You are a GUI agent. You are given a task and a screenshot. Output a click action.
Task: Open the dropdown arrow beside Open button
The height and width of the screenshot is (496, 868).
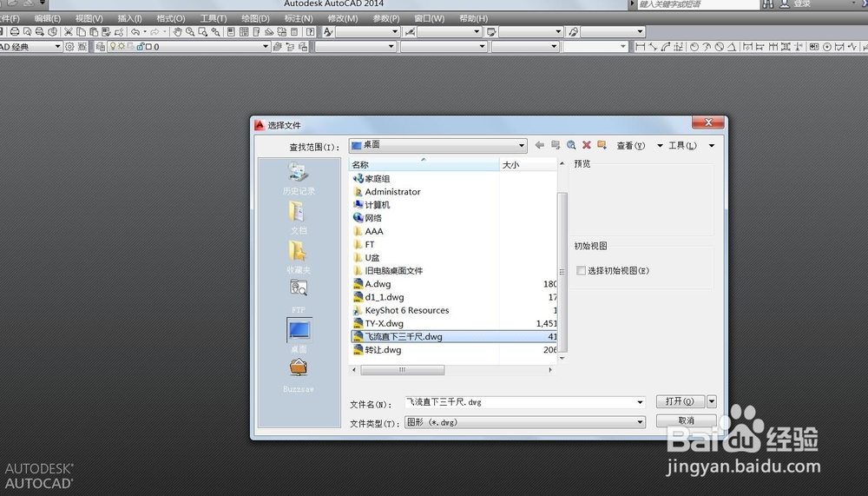click(x=712, y=401)
